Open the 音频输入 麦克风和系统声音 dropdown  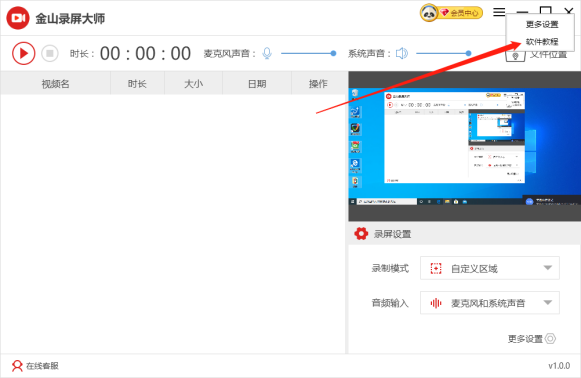point(490,303)
